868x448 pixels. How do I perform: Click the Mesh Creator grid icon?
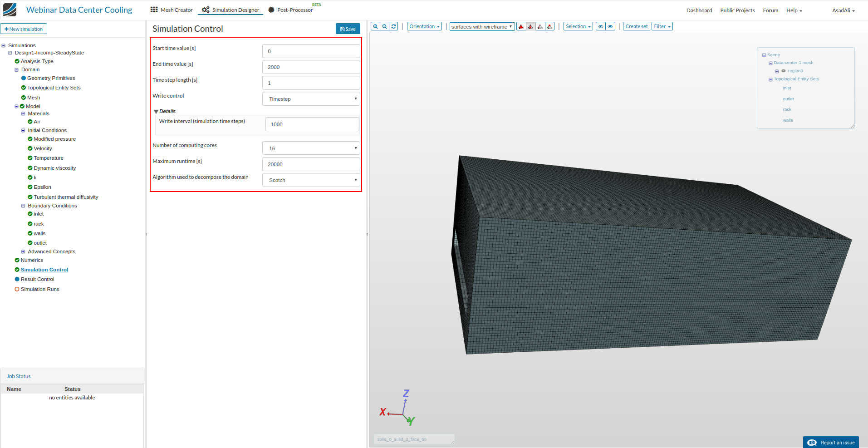154,10
